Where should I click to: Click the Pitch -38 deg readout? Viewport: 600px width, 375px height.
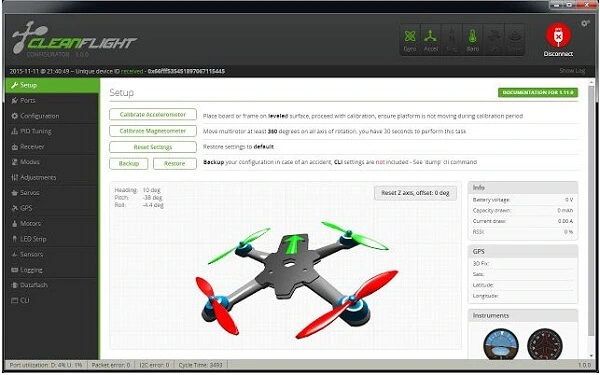click(x=138, y=197)
